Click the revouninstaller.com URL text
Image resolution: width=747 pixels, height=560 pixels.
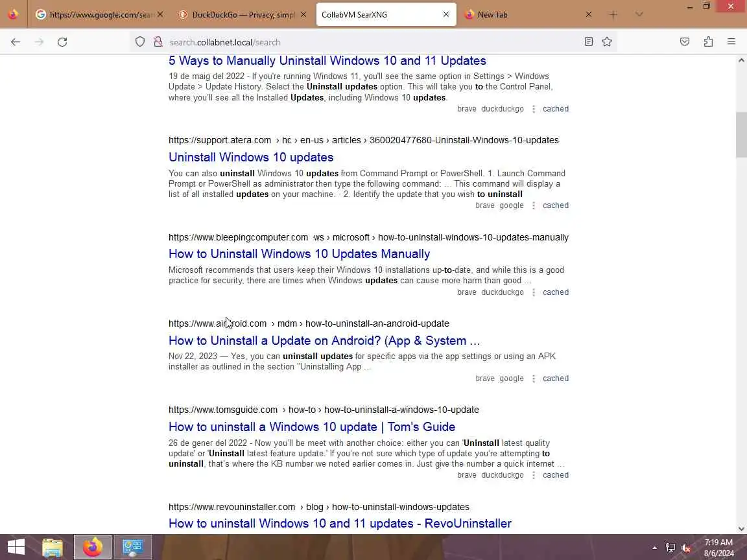pyautogui.click(x=319, y=507)
